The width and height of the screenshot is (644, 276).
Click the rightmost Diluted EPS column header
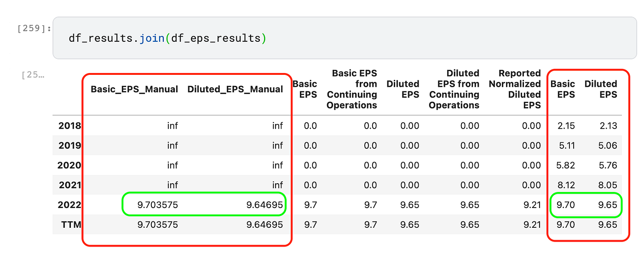(x=601, y=89)
